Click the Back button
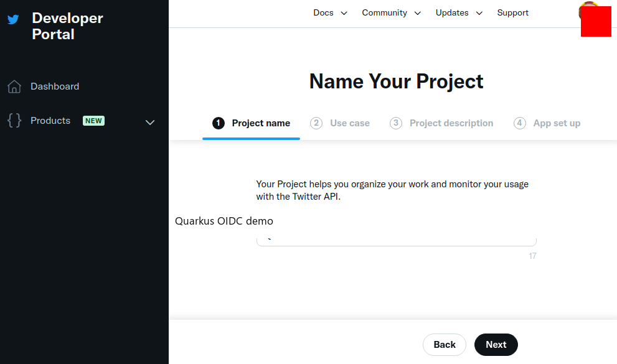 click(x=445, y=345)
